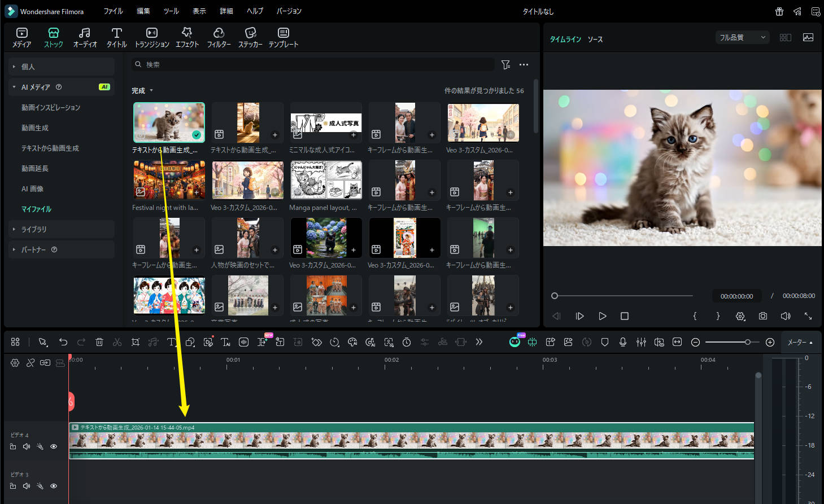The width and height of the screenshot is (824, 504).
Task: Open the audio mixer icon
Action: (x=641, y=342)
